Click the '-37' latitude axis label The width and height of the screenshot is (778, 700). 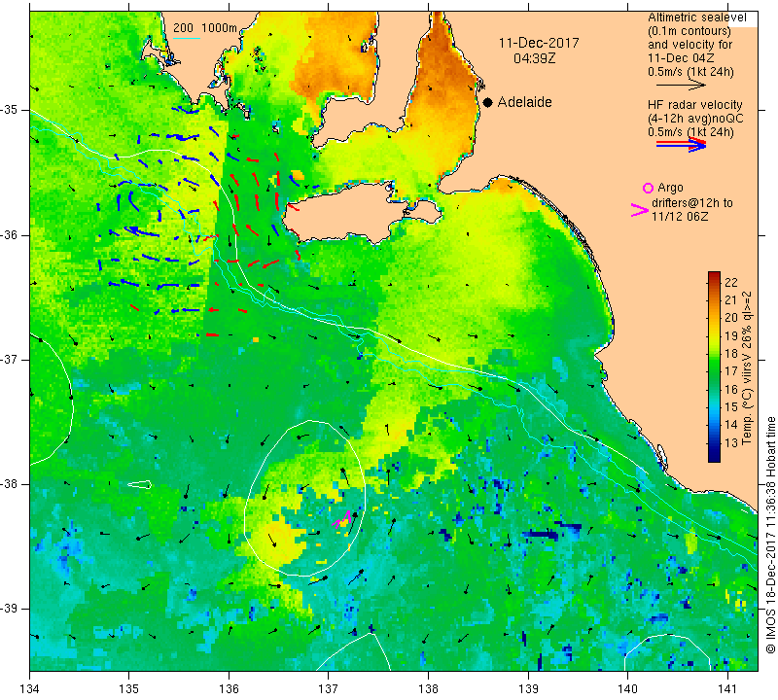pyautogui.click(x=9, y=359)
